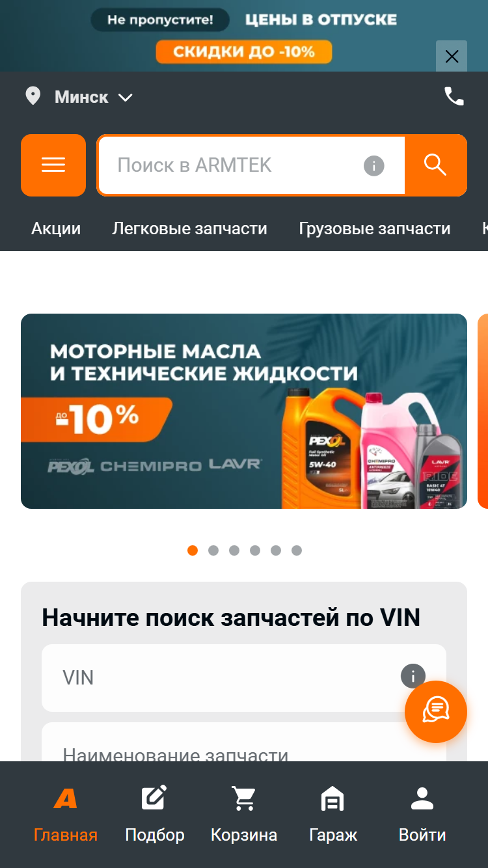Open Корзина cart icon
Image resolution: width=488 pixels, height=868 pixels.
pos(244,798)
